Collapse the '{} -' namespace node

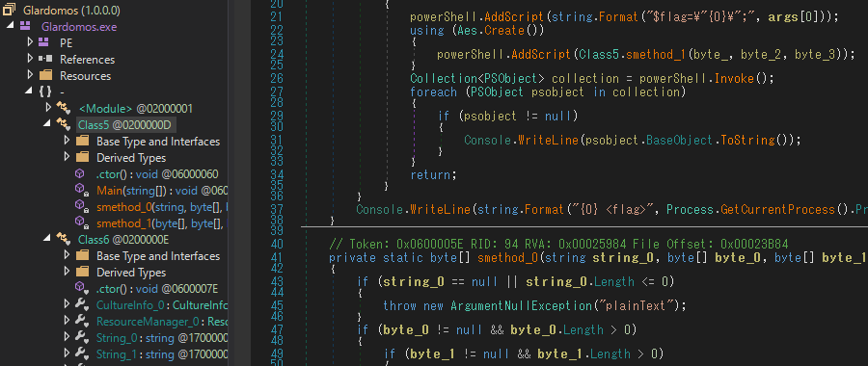click(29, 91)
